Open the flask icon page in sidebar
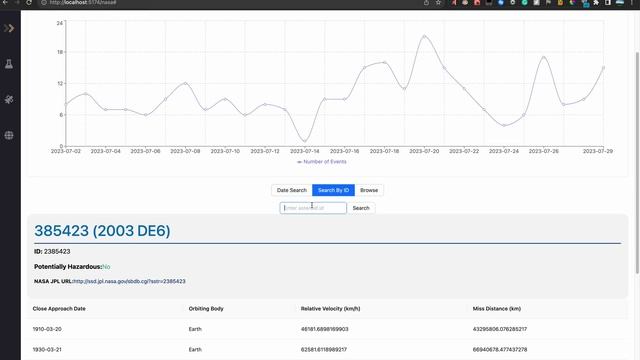 pos(9,64)
